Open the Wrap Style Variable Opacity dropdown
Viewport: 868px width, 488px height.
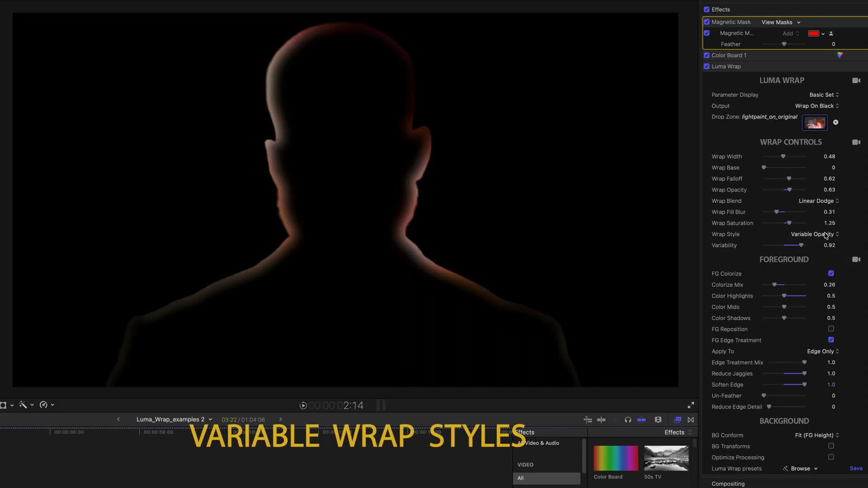(x=815, y=234)
